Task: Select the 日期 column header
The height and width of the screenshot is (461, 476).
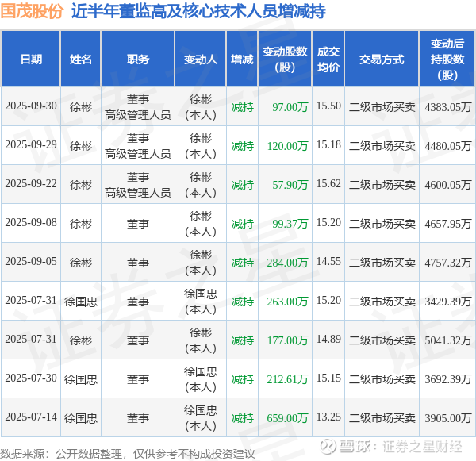Action: [x=31, y=60]
